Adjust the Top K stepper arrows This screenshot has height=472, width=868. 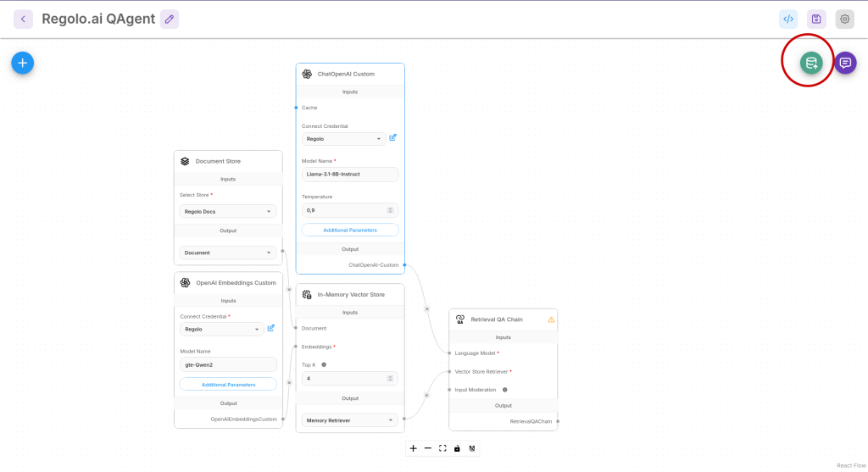pyautogui.click(x=390, y=379)
